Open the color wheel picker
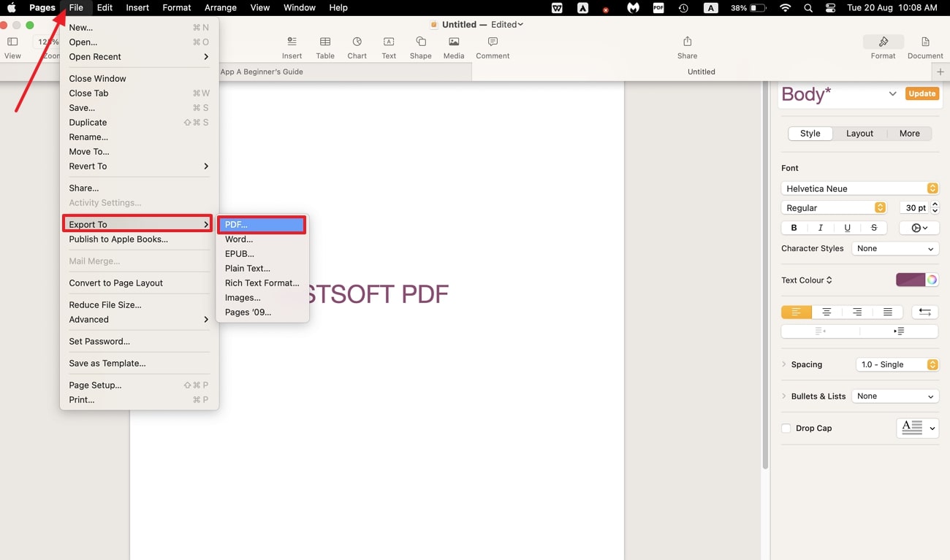Image resolution: width=950 pixels, height=560 pixels. (x=932, y=280)
